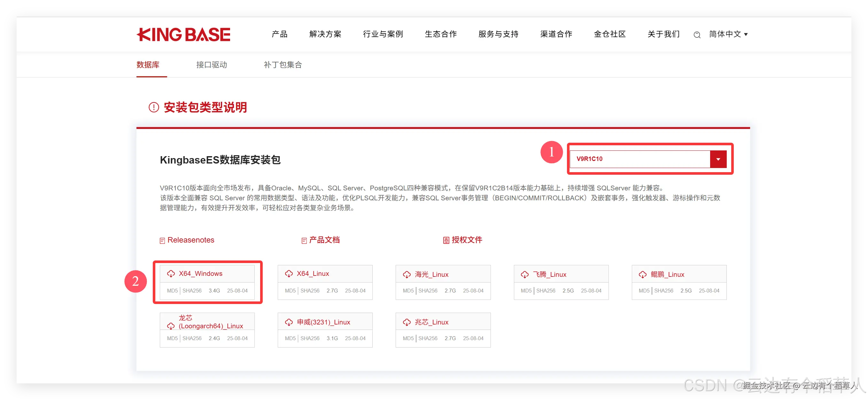Open the Releasenotes link
This screenshot has height=400, width=868.
pos(190,240)
